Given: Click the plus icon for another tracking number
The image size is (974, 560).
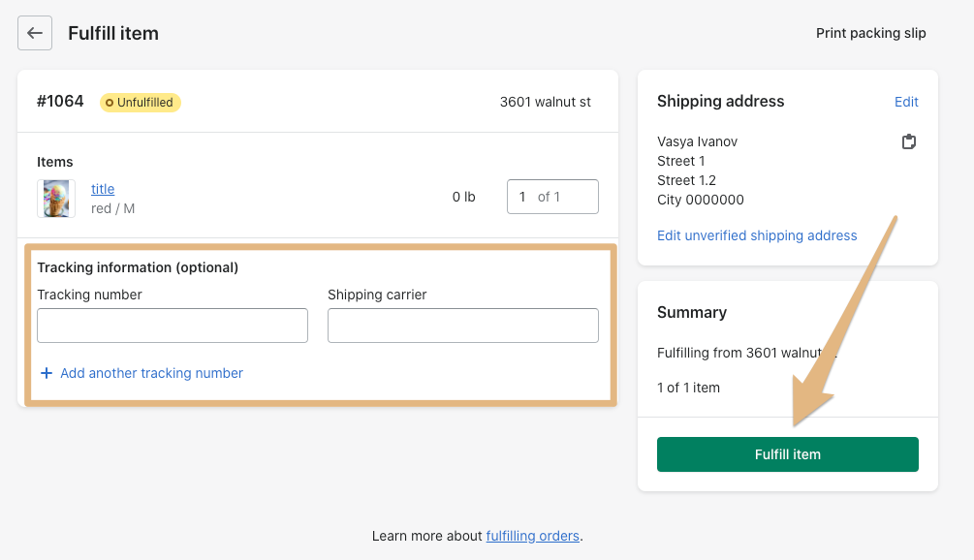Looking at the screenshot, I should (46, 373).
